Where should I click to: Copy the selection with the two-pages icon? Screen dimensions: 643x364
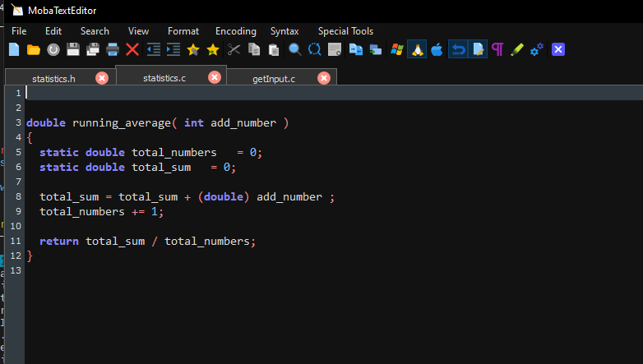point(254,49)
